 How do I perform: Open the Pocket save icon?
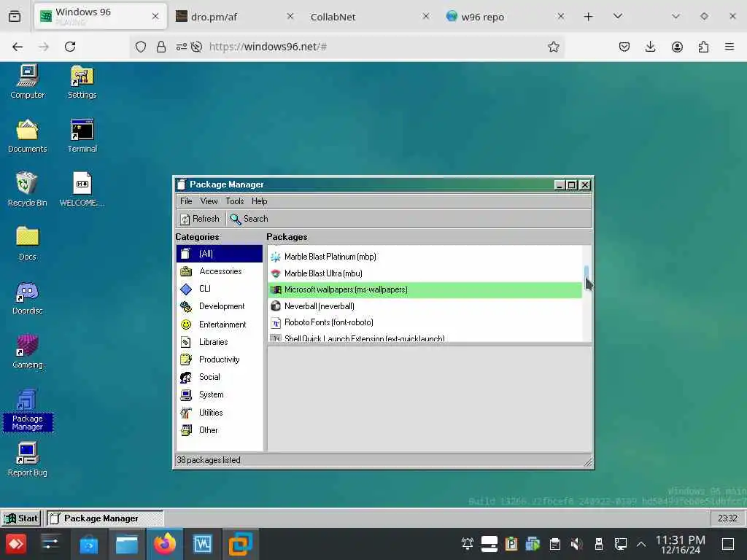pyautogui.click(x=624, y=47)
